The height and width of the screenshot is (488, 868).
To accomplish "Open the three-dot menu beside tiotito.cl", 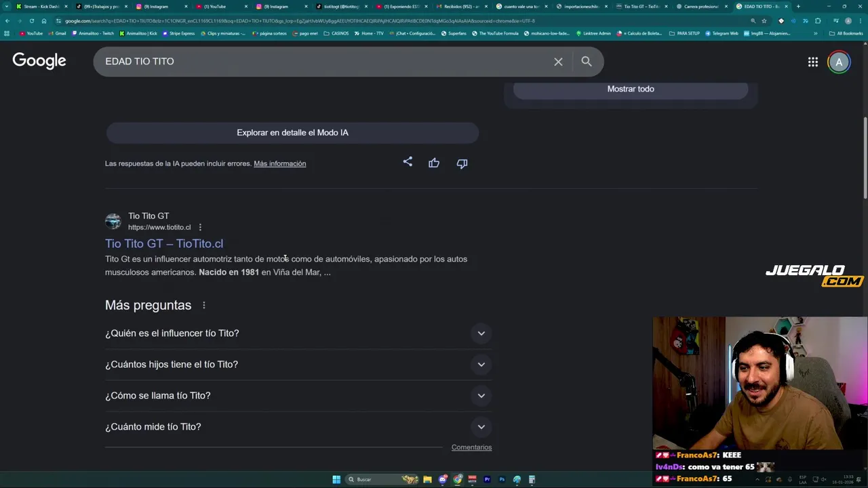I will 200,227.
